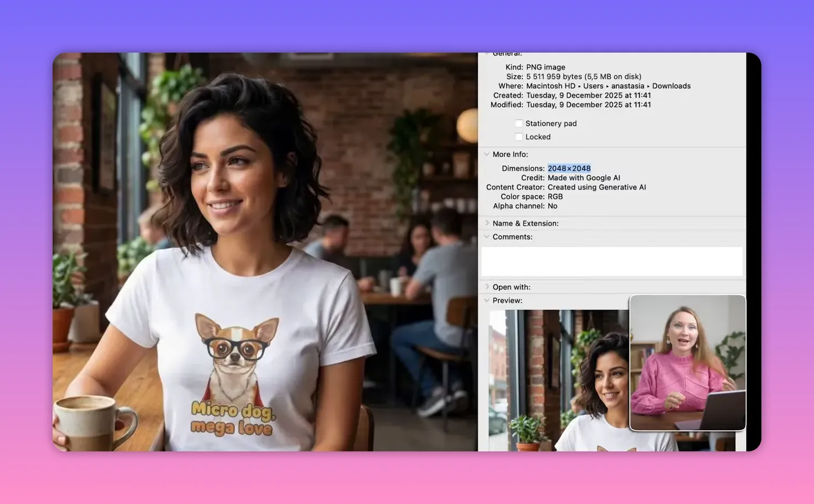Select the highlighted 2048×2048 dimensions value
The height and width of the screenshot is (504, 814).
[x=569, y=168]
